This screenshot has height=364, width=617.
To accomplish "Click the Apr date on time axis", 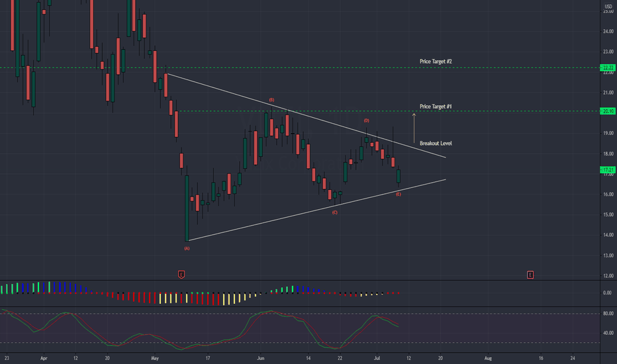I will (x=44, y=358).
